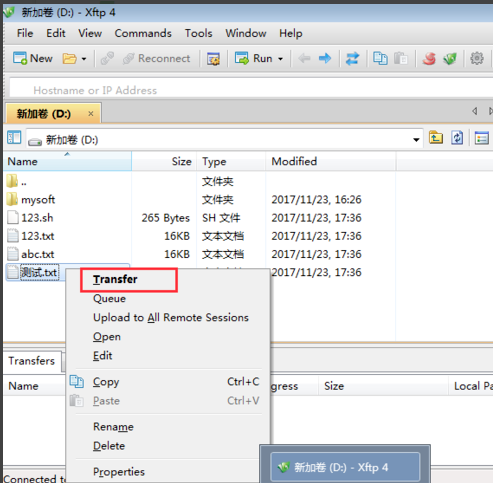493x483 pixels.
Task: Switch to the Transfers tab
Action: [32, 361]
